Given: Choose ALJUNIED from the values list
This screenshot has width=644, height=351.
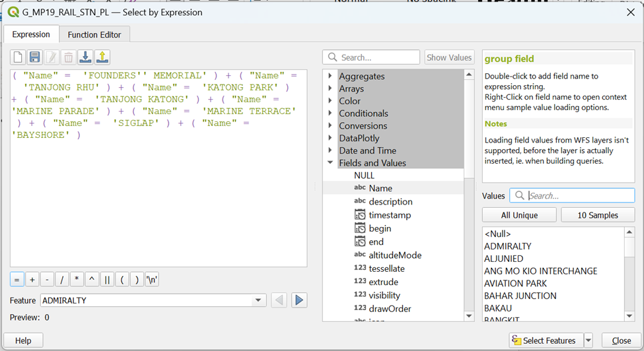Looking at the screenshot, I should pos(503,259).
